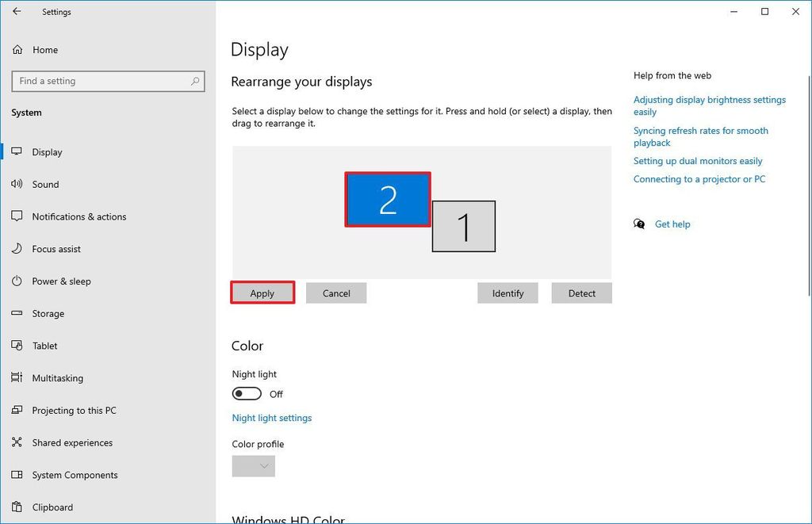Click the Power & sleep icon
812x524 pixels.
[17, 281]
